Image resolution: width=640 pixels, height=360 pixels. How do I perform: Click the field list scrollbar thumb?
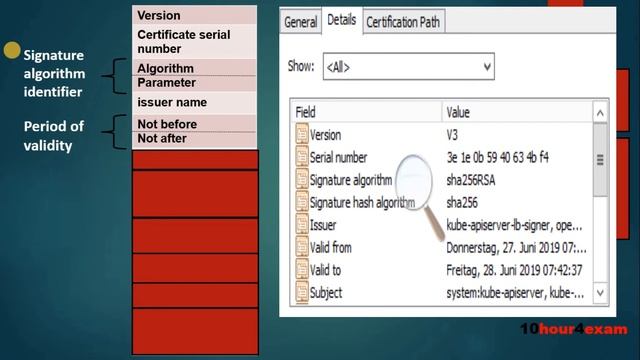tap(600, 160)
